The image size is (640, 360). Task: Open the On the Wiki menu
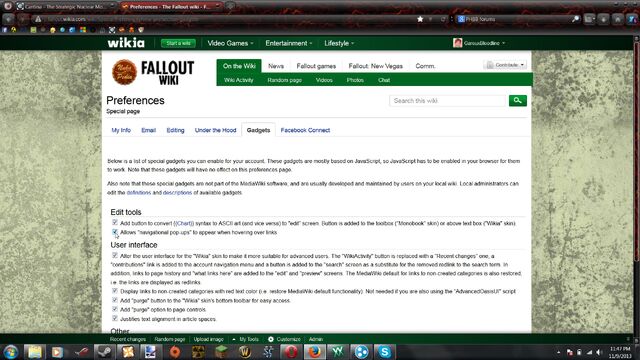click(x=239, y=66)
